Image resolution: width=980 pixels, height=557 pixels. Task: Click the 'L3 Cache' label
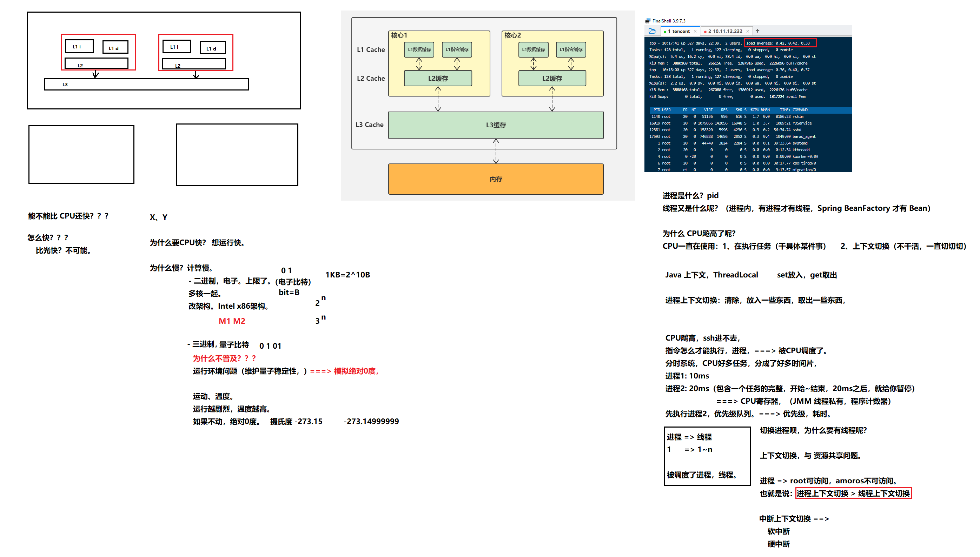point(369,125)
